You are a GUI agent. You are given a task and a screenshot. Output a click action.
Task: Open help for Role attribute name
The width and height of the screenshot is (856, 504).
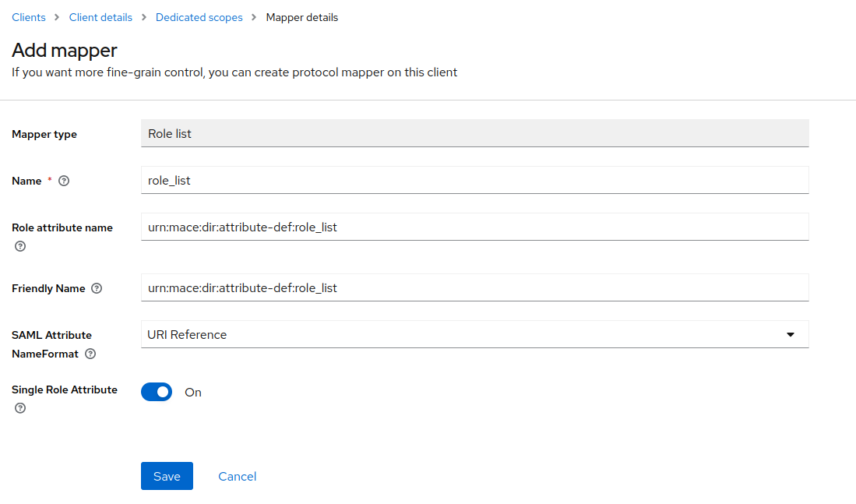(x=20, y=246)
